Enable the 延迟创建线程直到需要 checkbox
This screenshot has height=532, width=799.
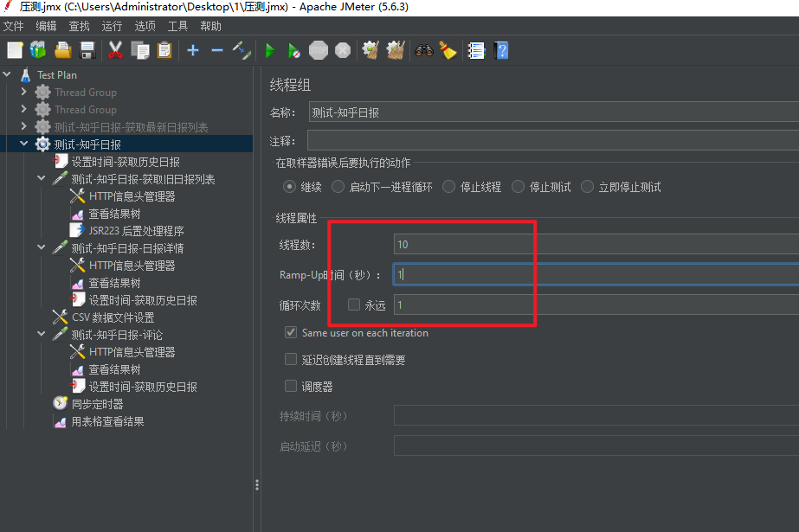pos(291,359)
